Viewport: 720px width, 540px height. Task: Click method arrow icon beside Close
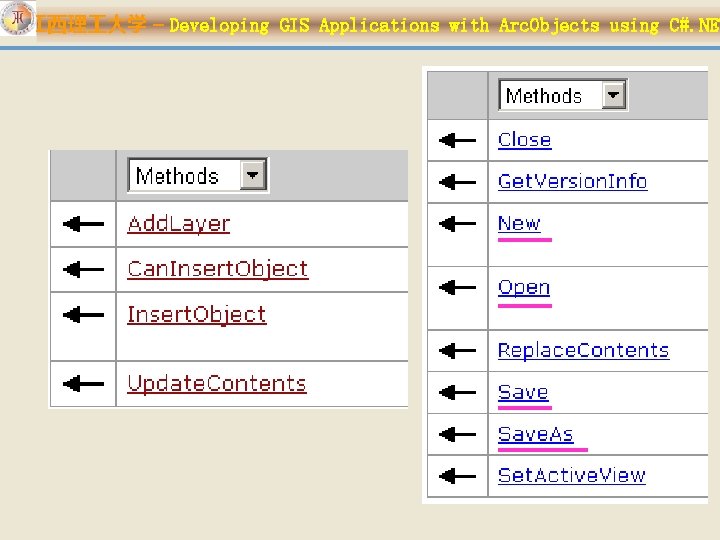click(457, 140)
